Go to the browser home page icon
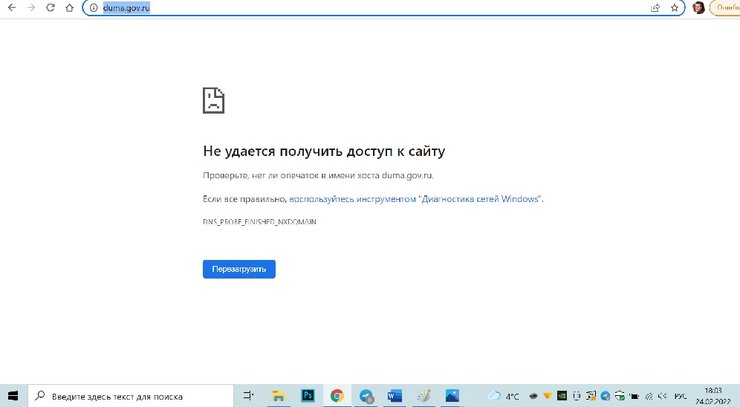Image resolution: width=740 pixels, height=407 pixels. [69, 8]
